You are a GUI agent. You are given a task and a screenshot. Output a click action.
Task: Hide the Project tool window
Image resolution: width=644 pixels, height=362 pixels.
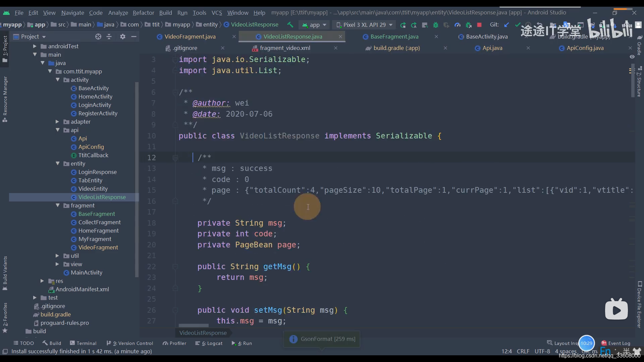click(x=134, y=37)
